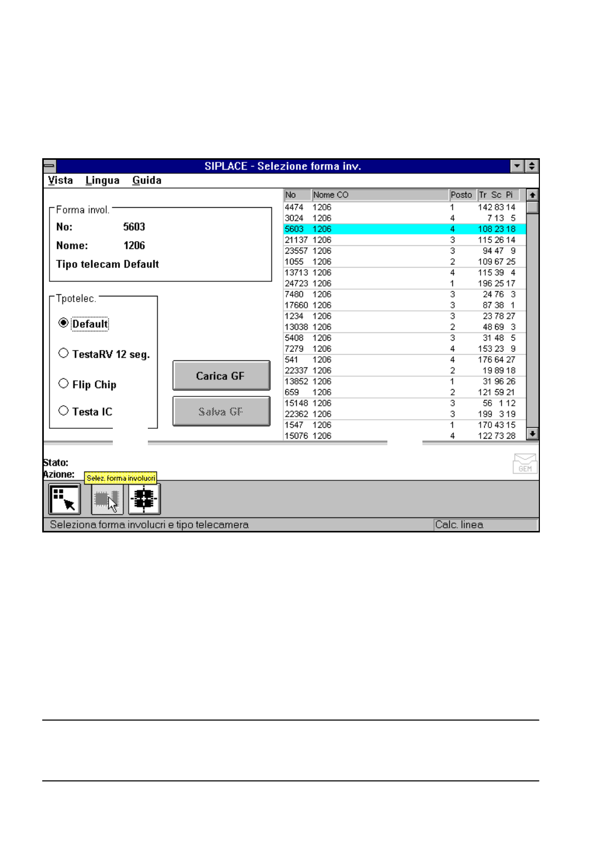
Task: Select list row number 13038
Action: 404,327
